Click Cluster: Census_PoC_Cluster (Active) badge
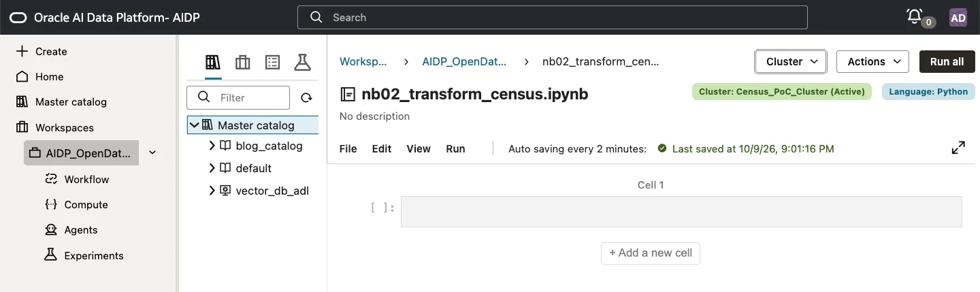Image resolution: width=980 pixels, height=292 pixels. click(x=781, y=92)
